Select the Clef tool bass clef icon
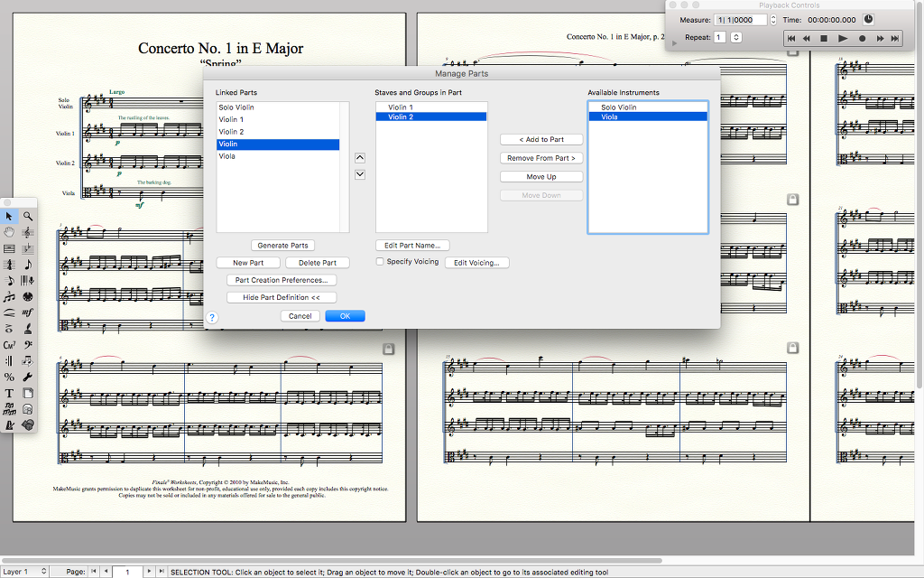 coord(28,345)
